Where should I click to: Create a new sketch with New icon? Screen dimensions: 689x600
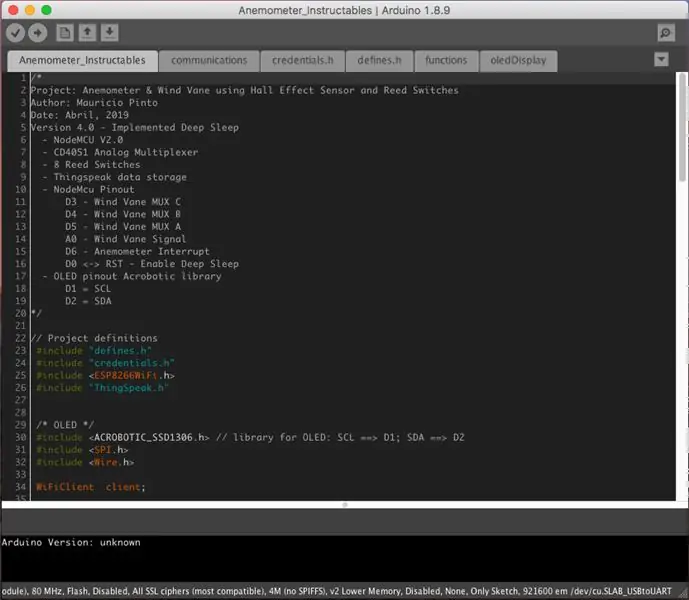click(65, 33)
